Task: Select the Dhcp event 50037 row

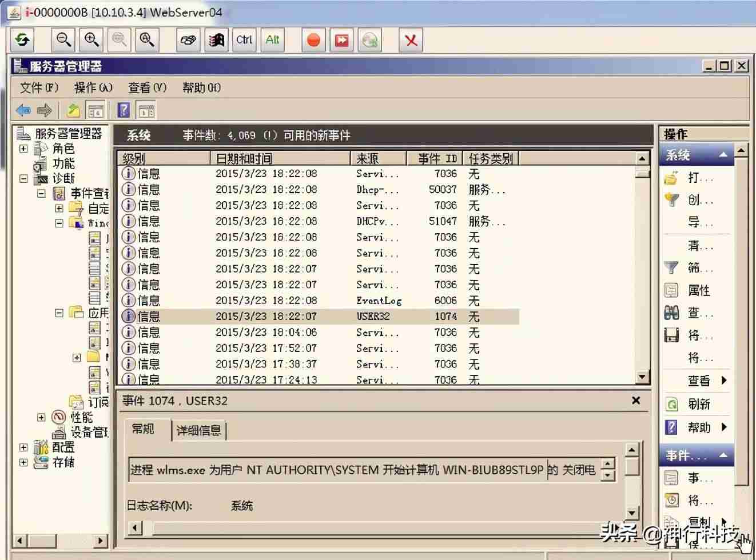Action: 319,189
